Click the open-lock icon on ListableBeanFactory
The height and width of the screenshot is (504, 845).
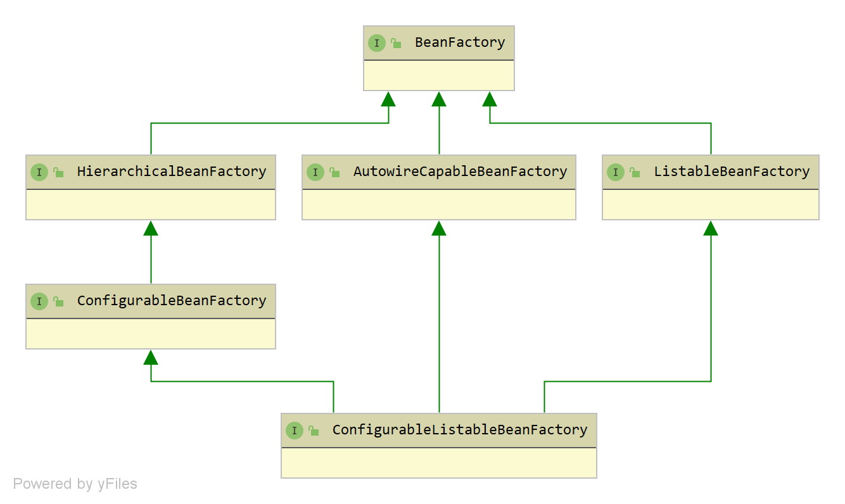(635, 172)
